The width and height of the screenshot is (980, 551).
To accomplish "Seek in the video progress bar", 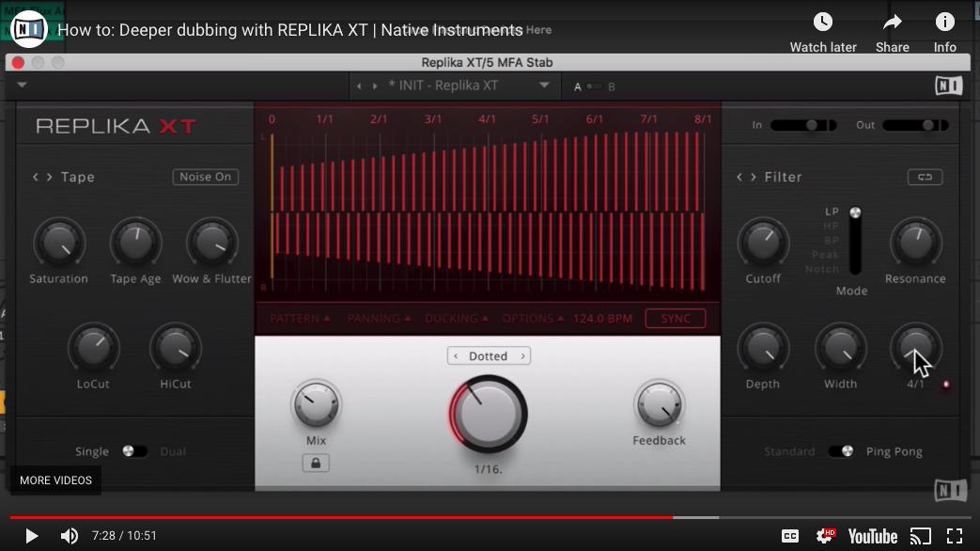I will click(x=490, y=517).
